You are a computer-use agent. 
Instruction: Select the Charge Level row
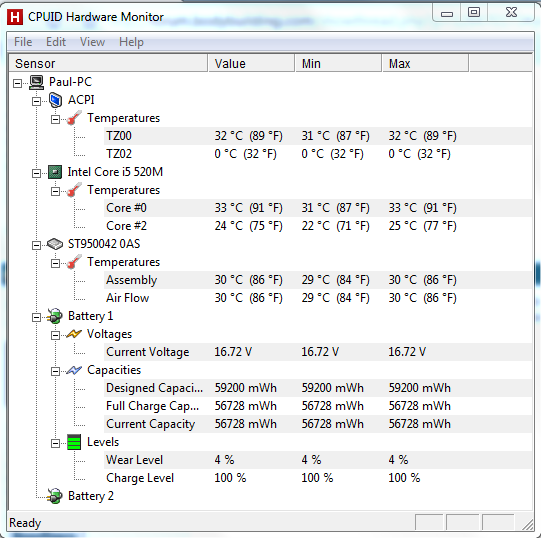coord(317,478)
